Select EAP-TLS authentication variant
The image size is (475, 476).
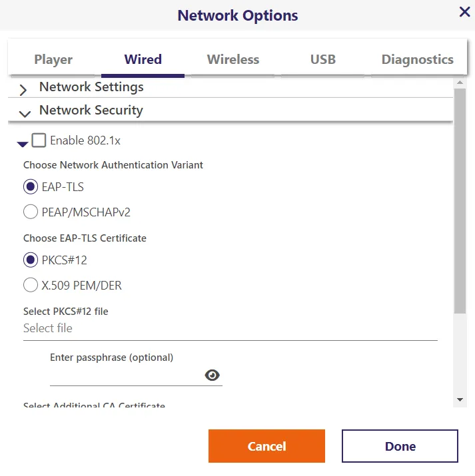coord(31,186)
